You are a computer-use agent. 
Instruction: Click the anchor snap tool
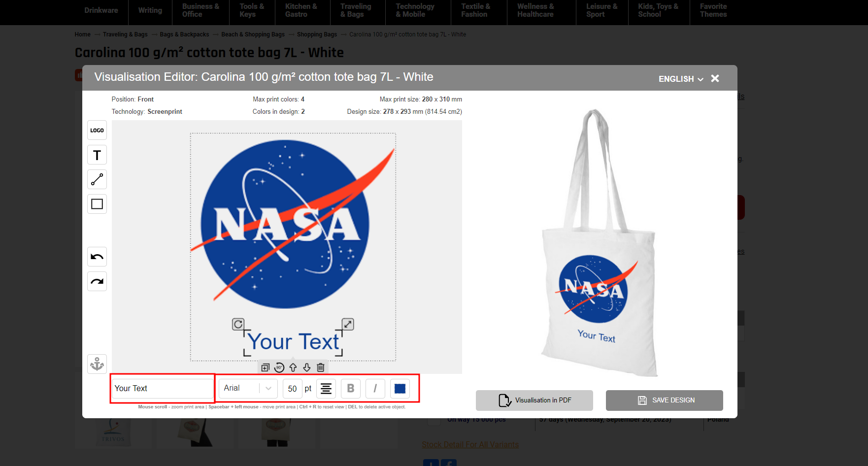97,364
